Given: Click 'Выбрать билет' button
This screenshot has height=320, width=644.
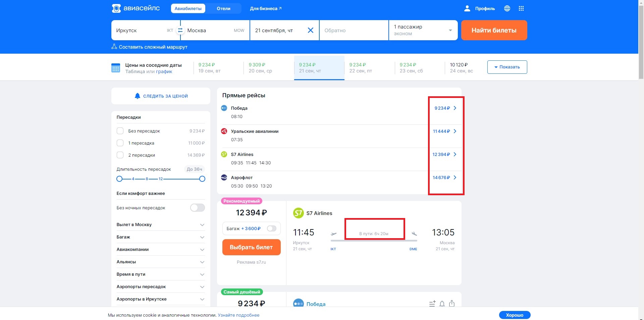Looking at the screenshot, I should pyautogui.click(x=251, y=247).
